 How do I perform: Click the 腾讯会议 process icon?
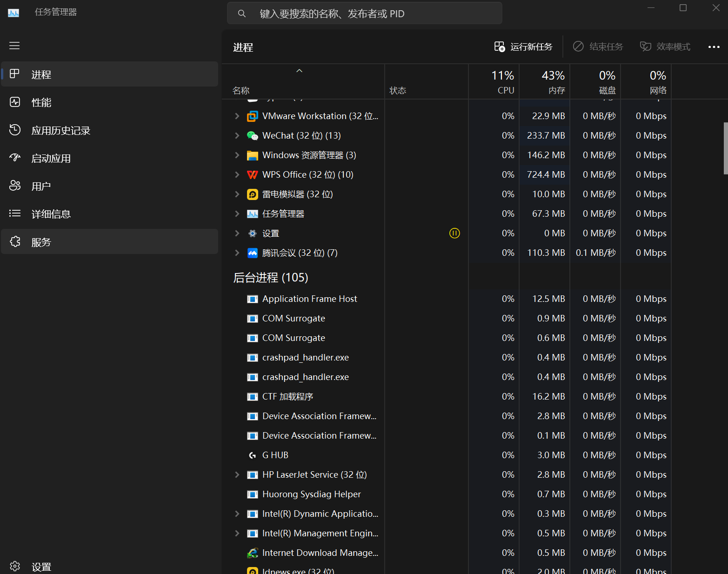point(252,253)
